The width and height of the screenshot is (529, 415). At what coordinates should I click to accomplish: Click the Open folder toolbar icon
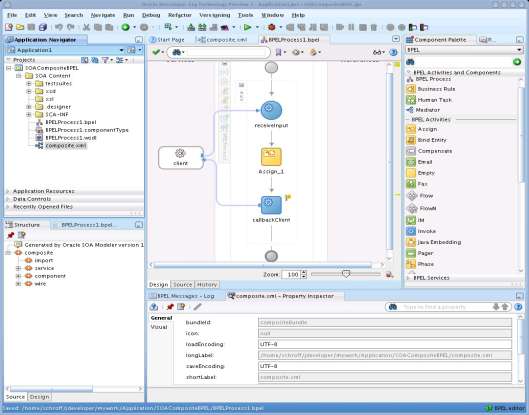pos(20,27)
